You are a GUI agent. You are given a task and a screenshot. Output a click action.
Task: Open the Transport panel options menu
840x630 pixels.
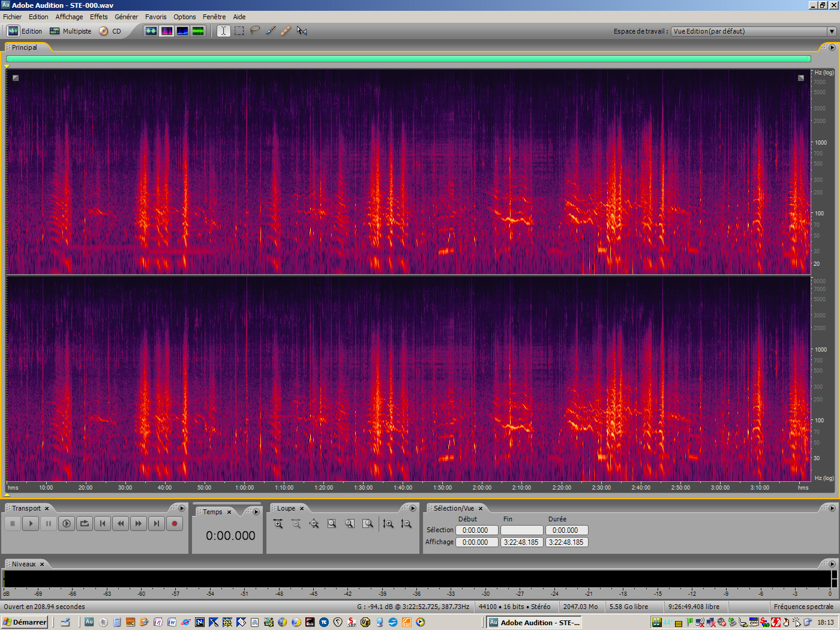(x=182, y=508)
